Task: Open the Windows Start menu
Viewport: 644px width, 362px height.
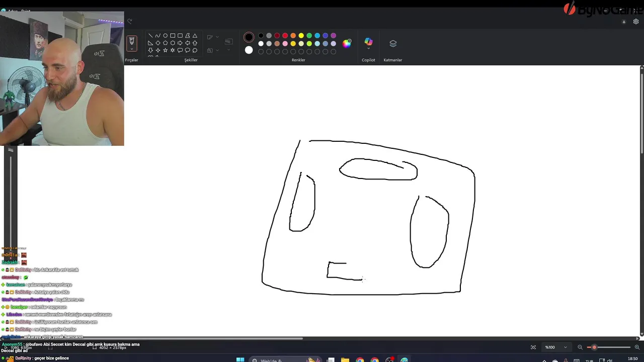Action: (x=240, y=360)
